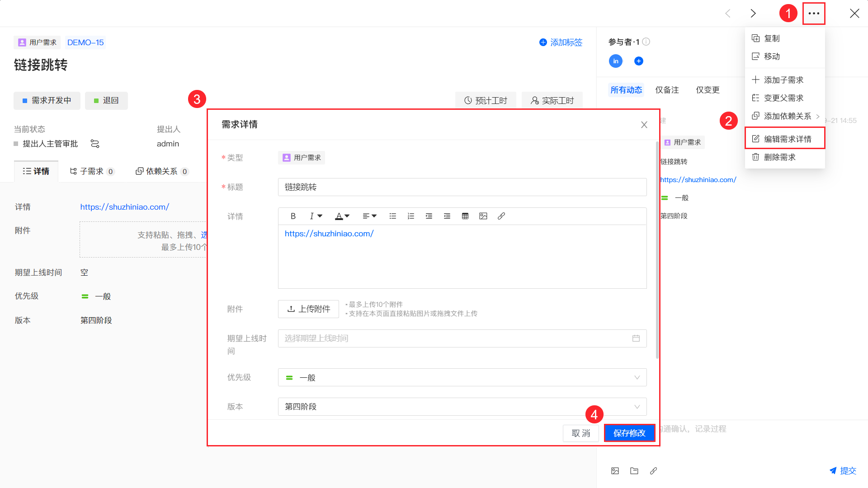This screenshot has height=488, width=868.
Task: Click the 保存修改 save button
Action: (x=629, y=432)
